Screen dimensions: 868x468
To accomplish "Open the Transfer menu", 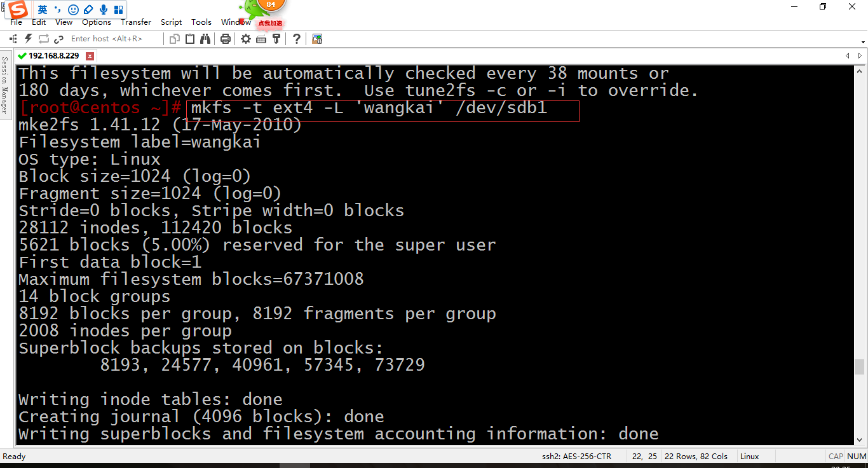I will (136, 22).
